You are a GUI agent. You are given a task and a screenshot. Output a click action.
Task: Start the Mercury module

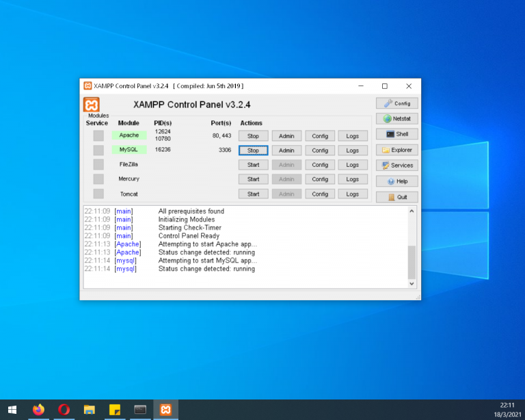tap(254, 179)
